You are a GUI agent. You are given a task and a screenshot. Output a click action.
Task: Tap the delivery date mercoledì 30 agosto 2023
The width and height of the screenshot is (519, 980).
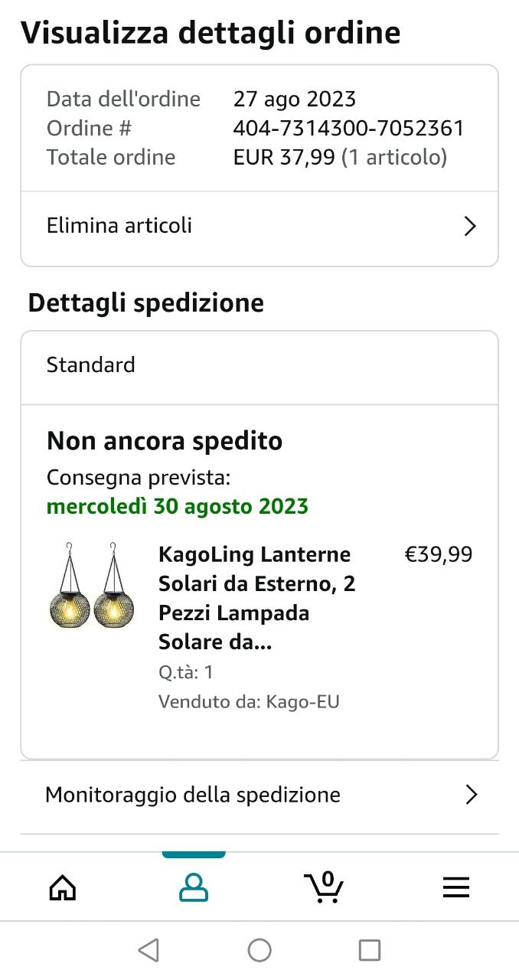pos(178,506)
